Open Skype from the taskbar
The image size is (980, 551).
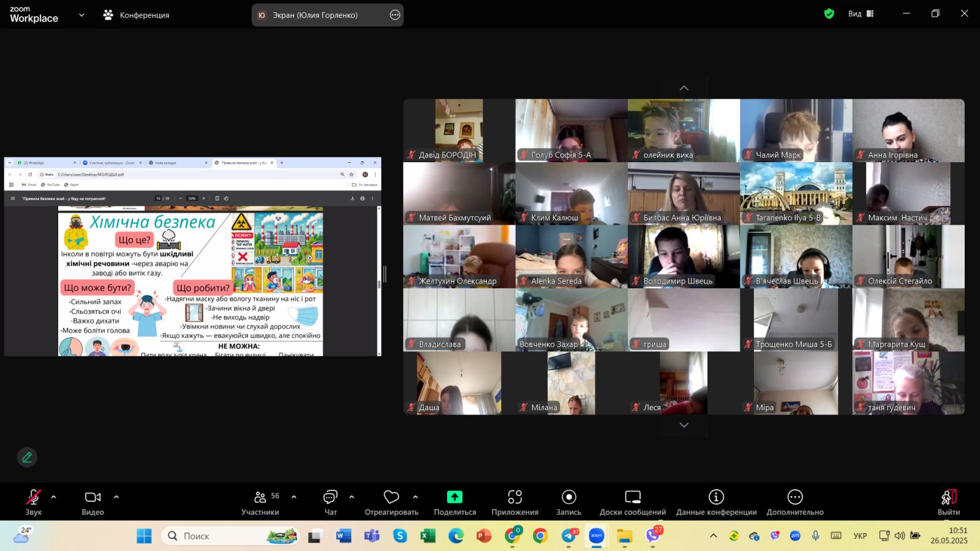point(400,536)
